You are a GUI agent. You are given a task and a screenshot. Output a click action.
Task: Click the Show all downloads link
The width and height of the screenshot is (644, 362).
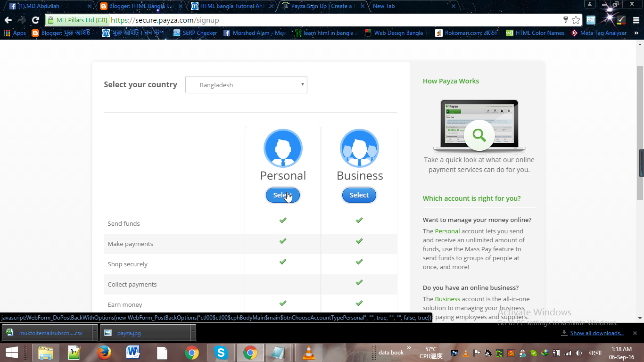tap(597, 333)
